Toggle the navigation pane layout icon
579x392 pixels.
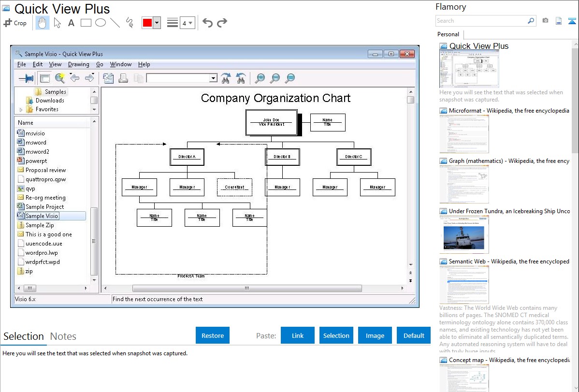44,78
